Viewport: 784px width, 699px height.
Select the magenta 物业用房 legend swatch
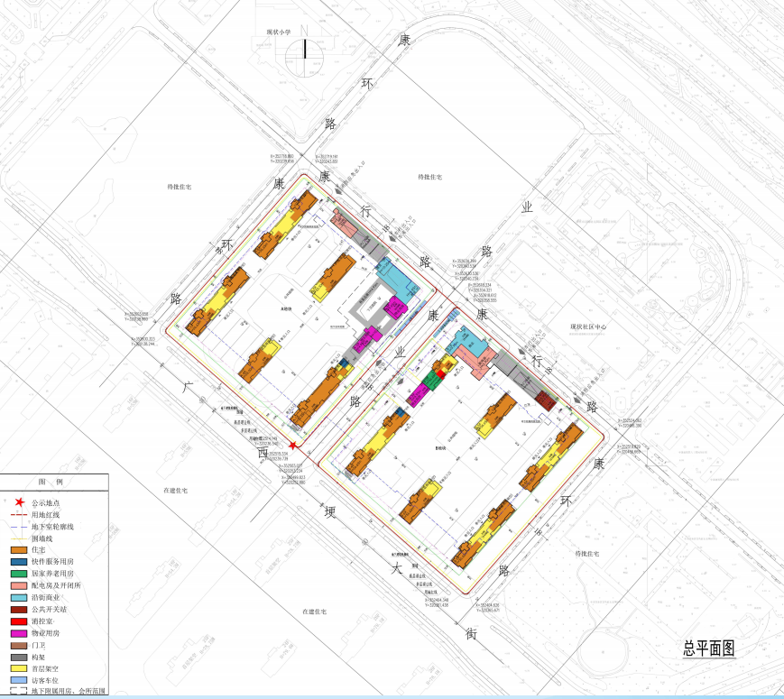pos(18,632)
